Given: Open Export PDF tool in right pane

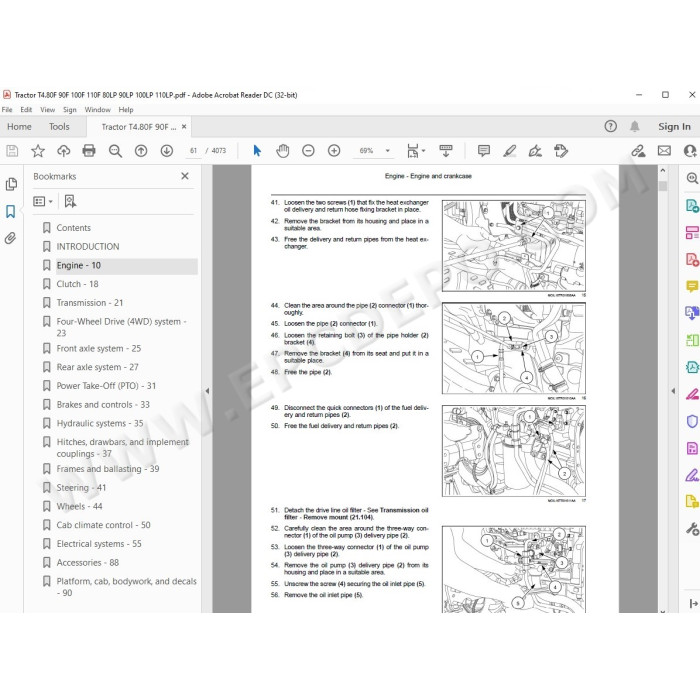Looking at the screenshot, I should click(x=692, y=205).
